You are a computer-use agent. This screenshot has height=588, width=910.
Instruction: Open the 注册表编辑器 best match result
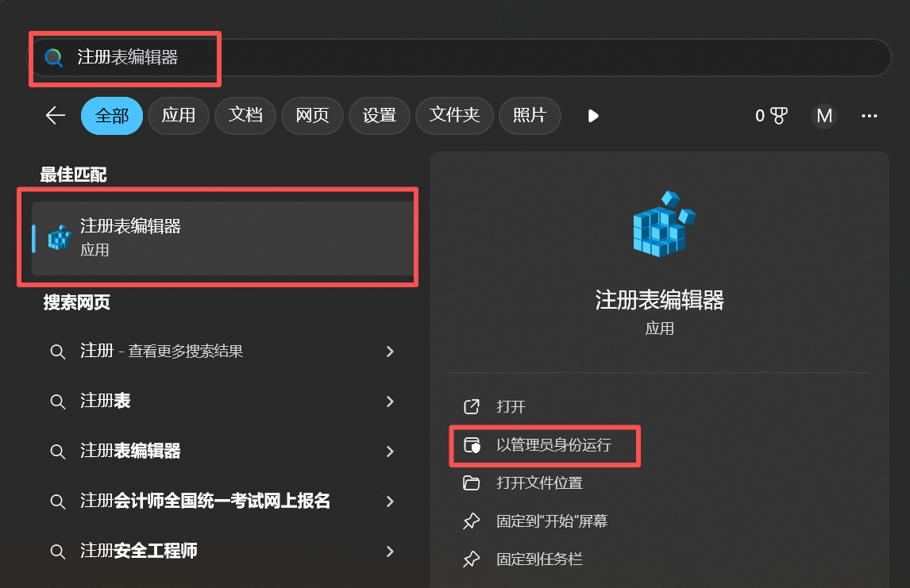pos(222,238)
